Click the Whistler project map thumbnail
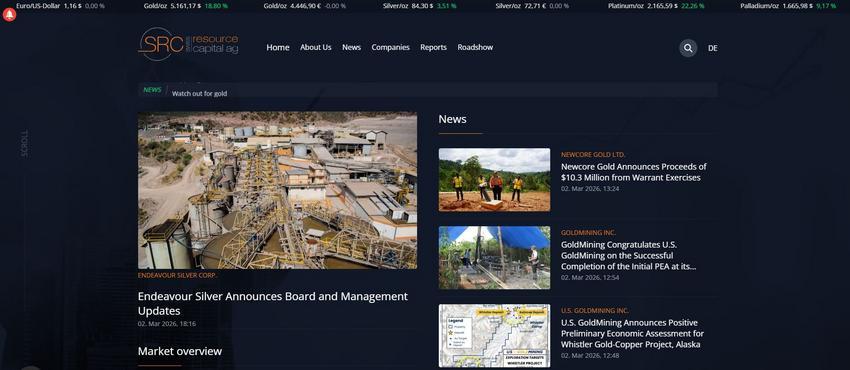Viewport: 850px width, 370px height. 494,335
